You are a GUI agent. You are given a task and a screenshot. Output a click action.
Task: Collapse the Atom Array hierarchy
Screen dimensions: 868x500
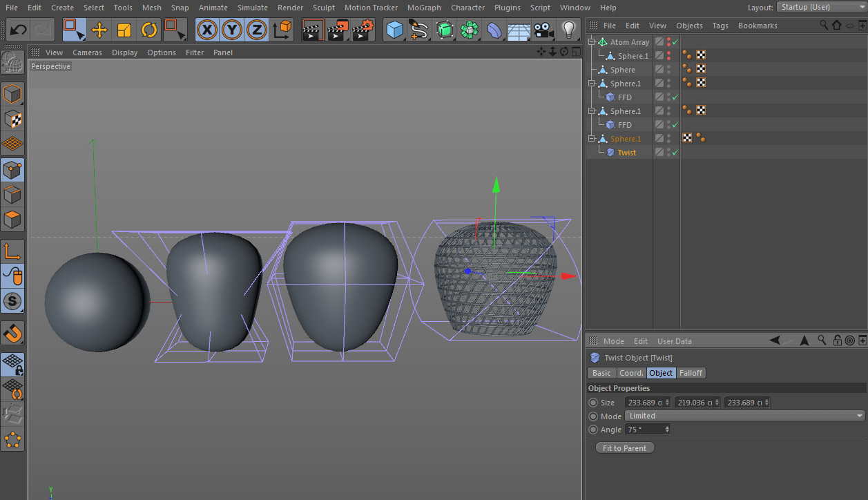591,42
